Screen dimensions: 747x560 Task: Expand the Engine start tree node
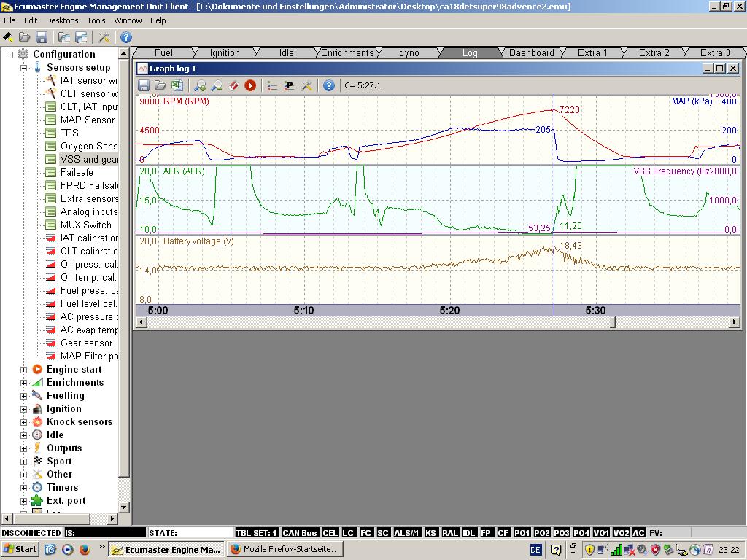click(23, 370)
